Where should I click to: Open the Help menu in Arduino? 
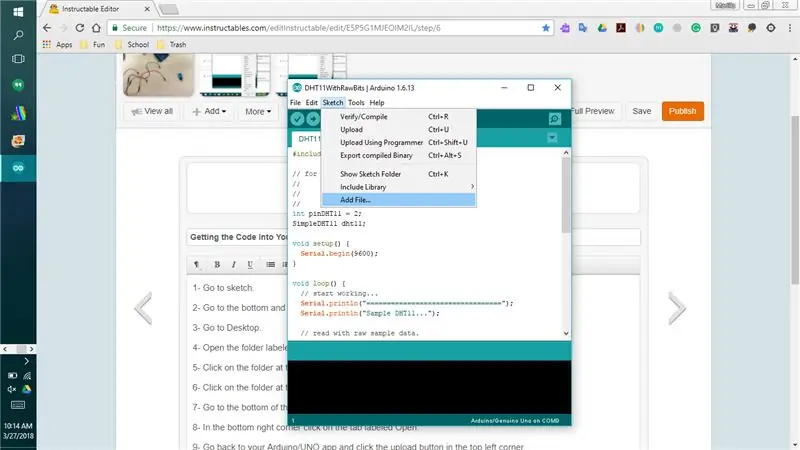377,103
